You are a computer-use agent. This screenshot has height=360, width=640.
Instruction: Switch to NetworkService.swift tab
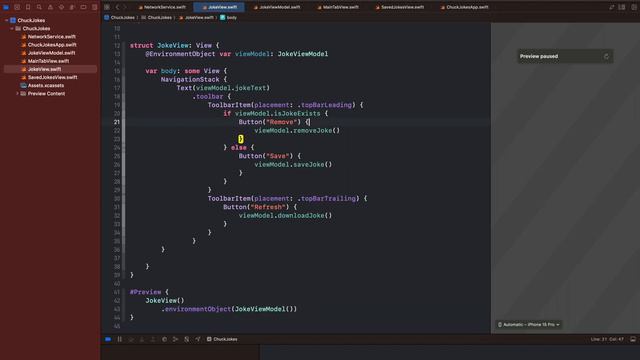[x=162, y=7]
